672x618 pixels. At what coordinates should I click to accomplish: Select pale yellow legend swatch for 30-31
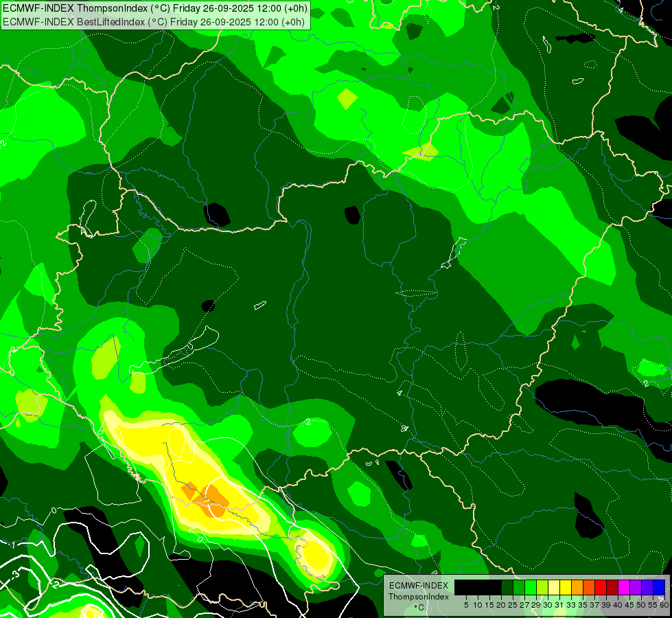[x=554, y=587]
